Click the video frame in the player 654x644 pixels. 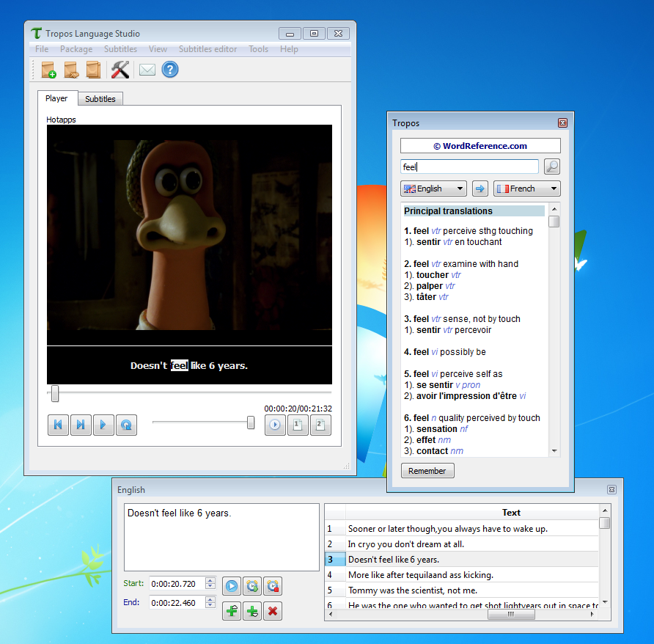point(189,235)
